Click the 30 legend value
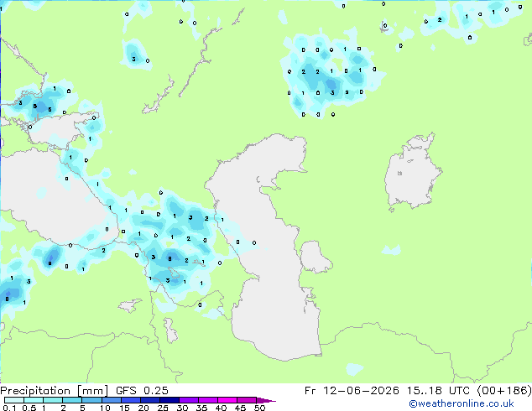The image size is (532, 411). click(182, 408)
